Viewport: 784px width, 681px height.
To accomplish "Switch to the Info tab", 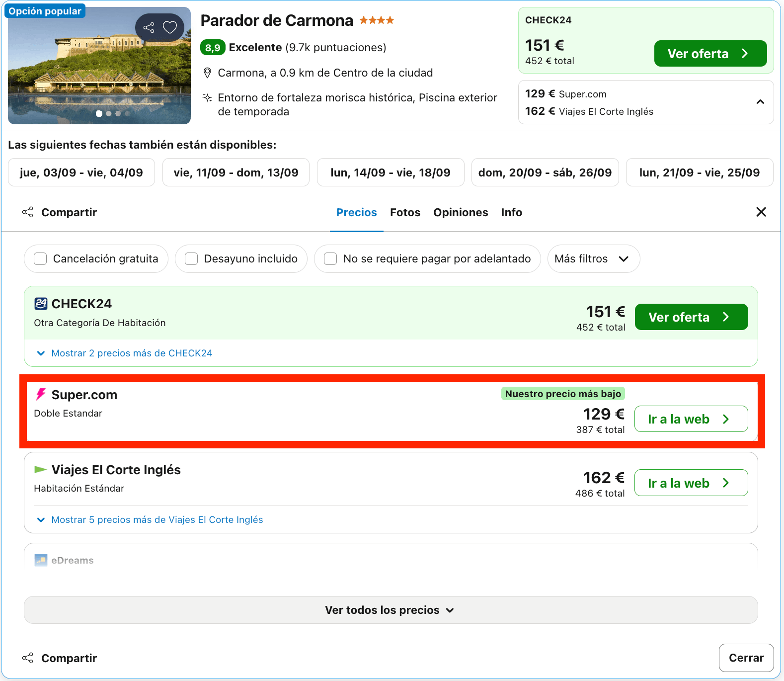I will pyautogui.click(x=511, y=213).
